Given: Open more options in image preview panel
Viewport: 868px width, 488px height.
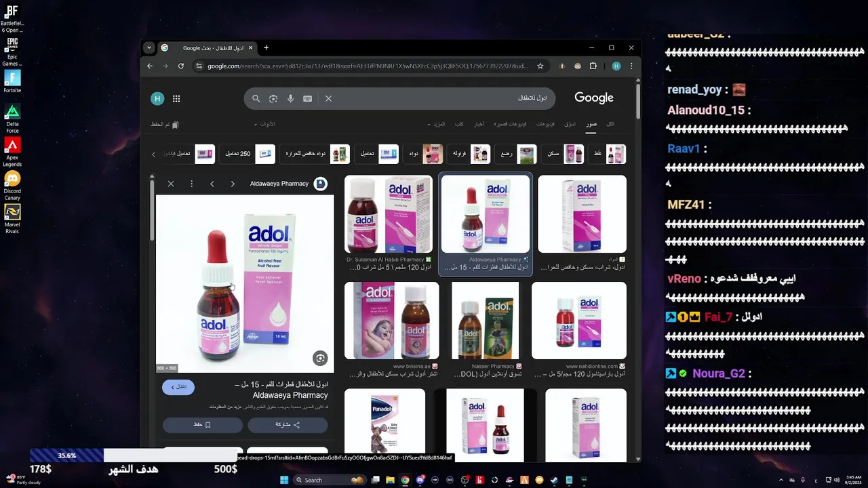Looking at the screenshot, I should click(192, 184).
